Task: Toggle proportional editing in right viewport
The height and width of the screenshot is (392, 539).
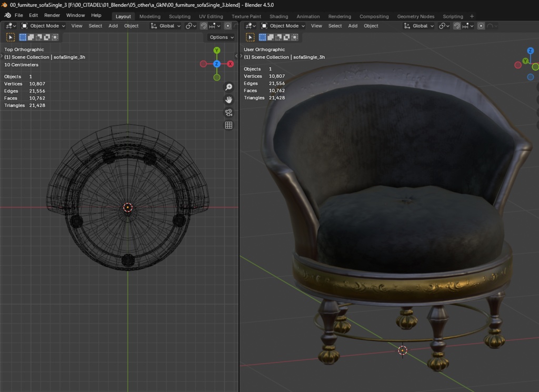Action: (x=481, y=26)
